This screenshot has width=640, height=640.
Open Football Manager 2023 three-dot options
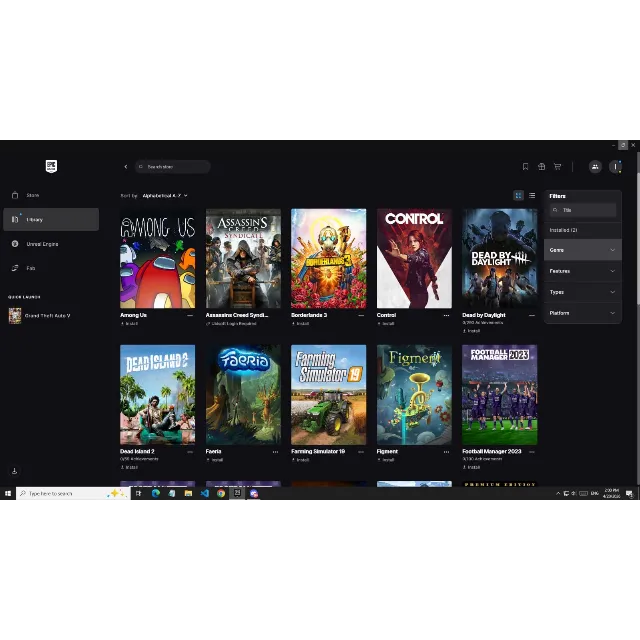pos(531,452)
